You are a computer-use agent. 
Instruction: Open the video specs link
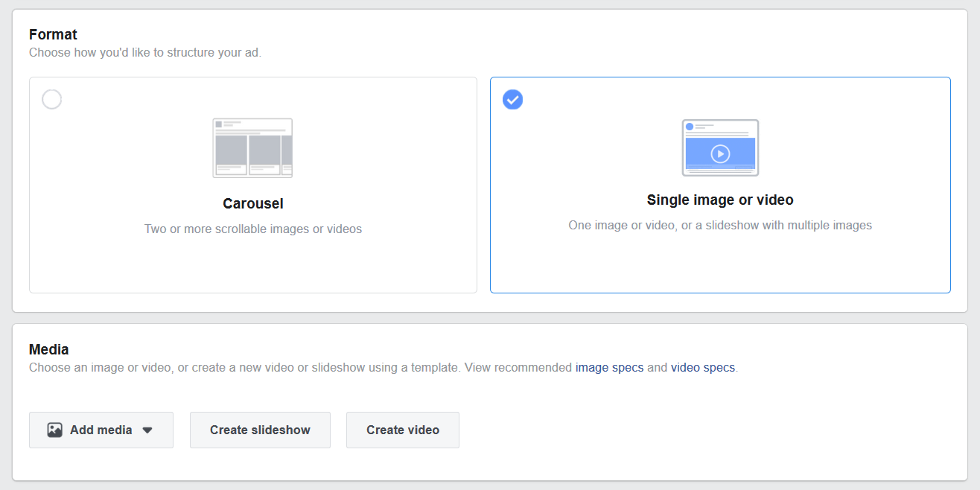click(703, 367)
